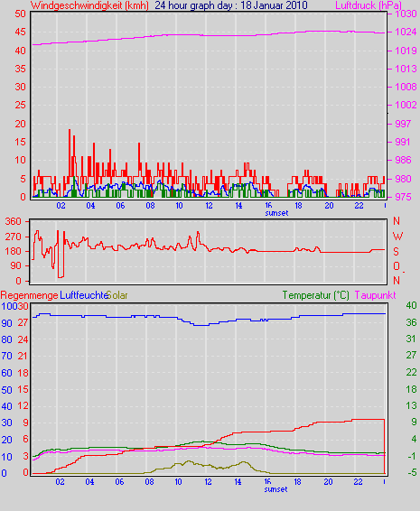
Task: Select the green 13 temperature axis value
Action: click(411, 405)
